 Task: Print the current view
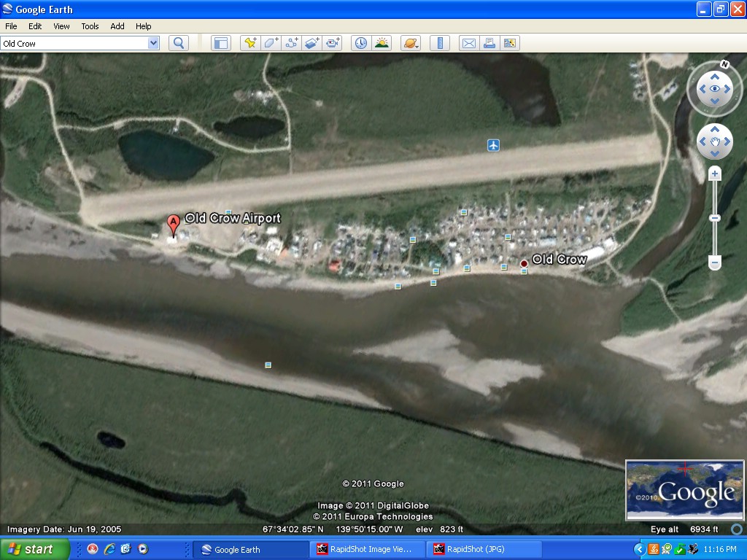point(489,43)
